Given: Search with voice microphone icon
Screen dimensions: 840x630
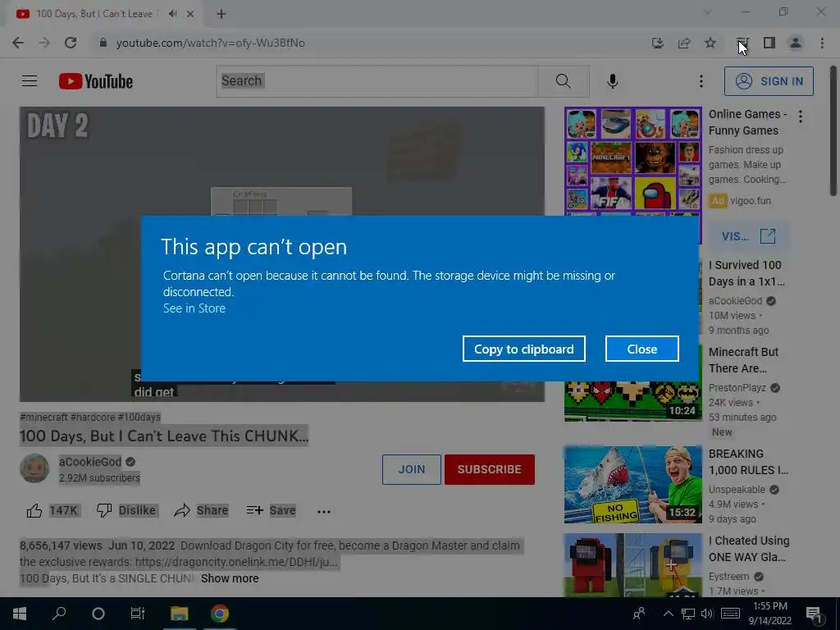Looking at the screenshot, I should 612,81.
